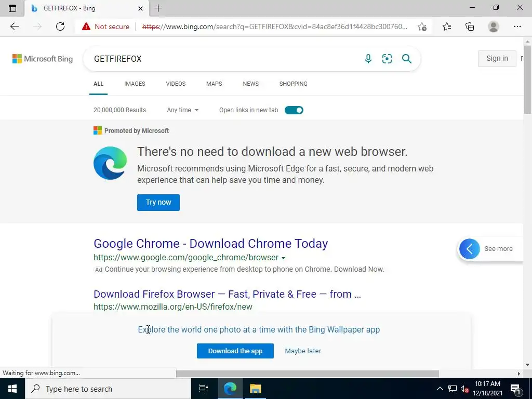Click the See more blue arrow

point(470,249)
